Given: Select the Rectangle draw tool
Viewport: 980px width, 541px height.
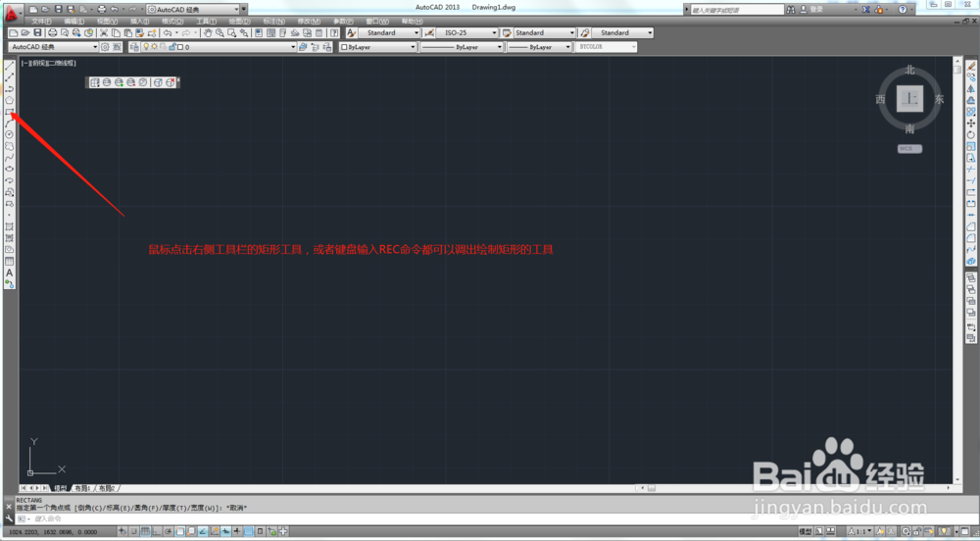Looking at the screenshot, I should pyautogui.click(x=10, y=112).
